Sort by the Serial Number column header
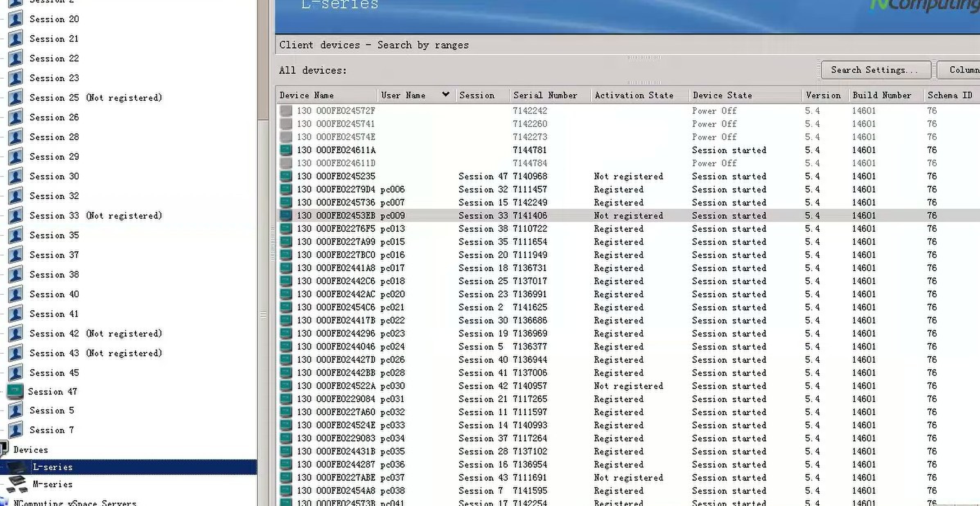 click(x=550, y=95)
